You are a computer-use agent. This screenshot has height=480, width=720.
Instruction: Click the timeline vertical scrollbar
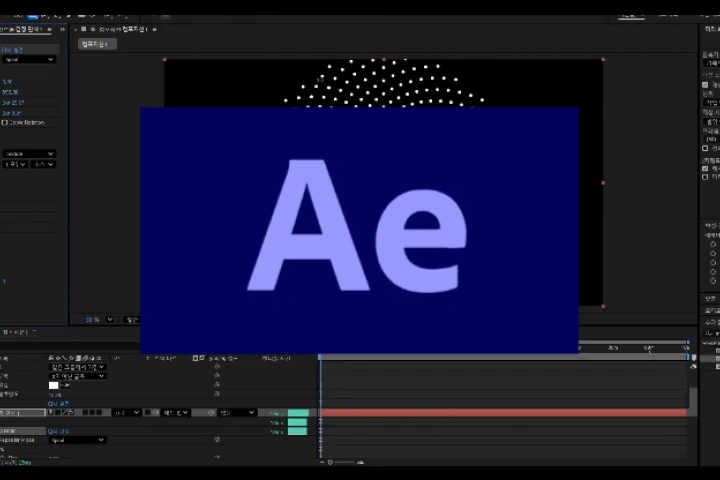click(693, 402)
